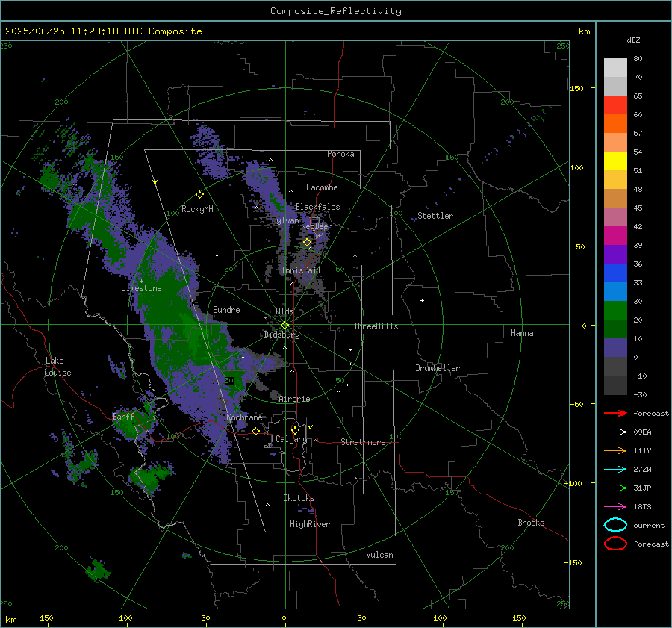672x628 pixels.
Task: Pick the bright green swatch between 30 and 20
Action: (615, 311)
